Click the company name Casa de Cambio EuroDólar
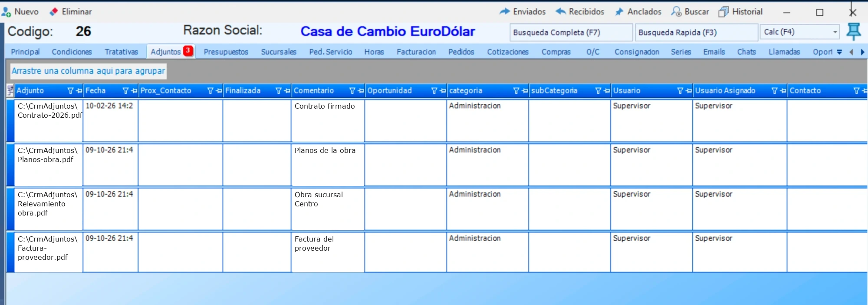868x305 pixels. (388, 31)
